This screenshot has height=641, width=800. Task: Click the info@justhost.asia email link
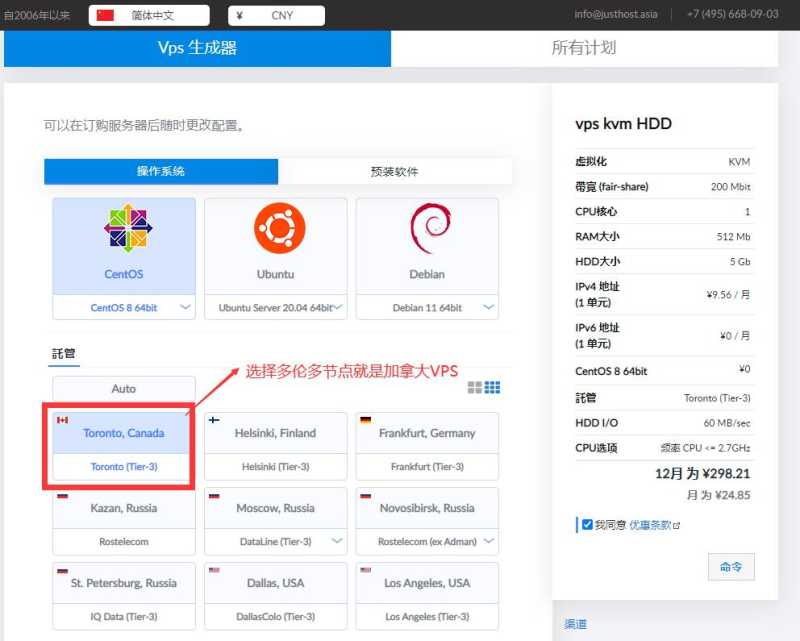click(x=616, y=14)
